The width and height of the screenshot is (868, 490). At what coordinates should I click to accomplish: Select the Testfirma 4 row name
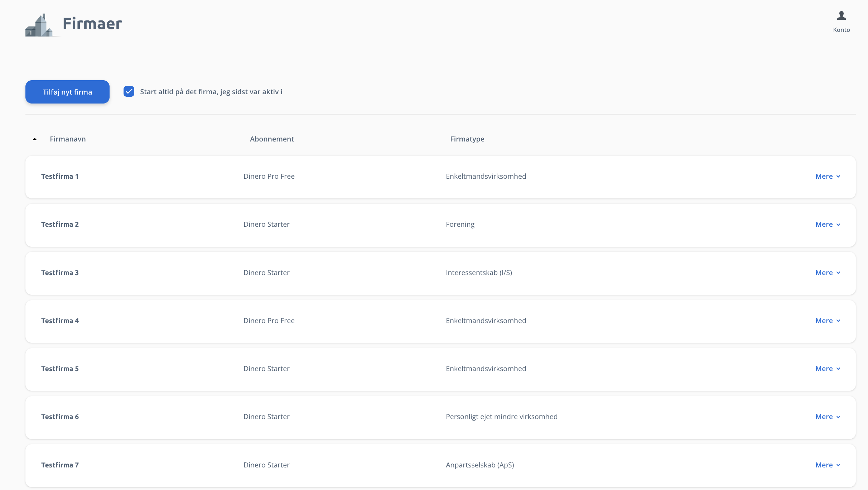click(60, 321)
